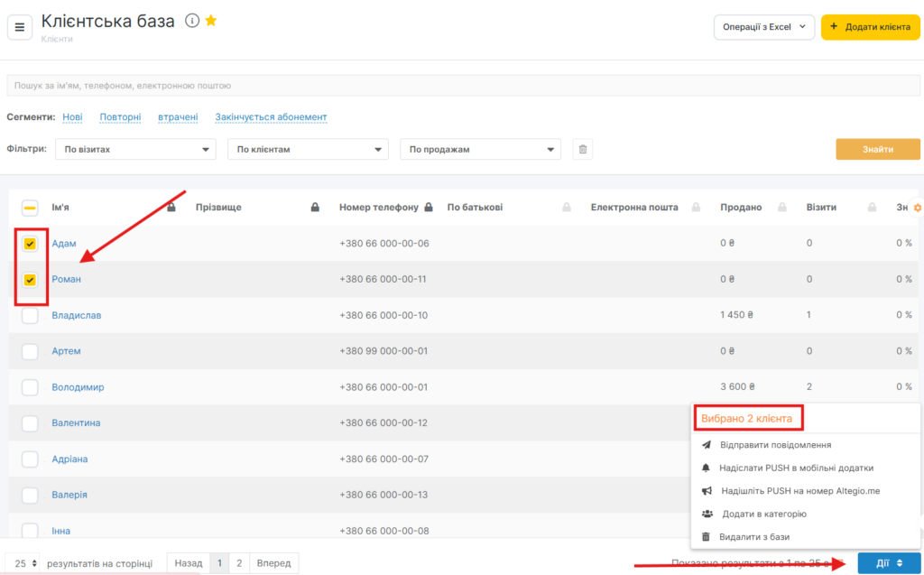Image resolution: width=924 pixels, height=575 pixels.
Task: Click the info icon beside Клієнтська база
Action: click(x=191, y=21)
